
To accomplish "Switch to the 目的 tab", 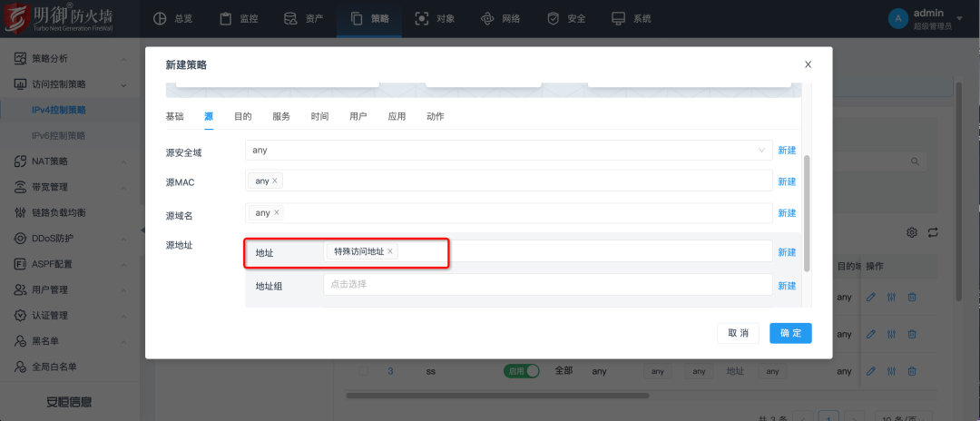I will click(x=242, y=117).
